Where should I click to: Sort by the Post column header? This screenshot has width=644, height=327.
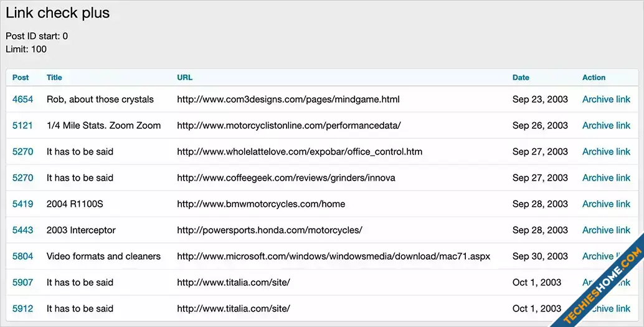[21, 78]
